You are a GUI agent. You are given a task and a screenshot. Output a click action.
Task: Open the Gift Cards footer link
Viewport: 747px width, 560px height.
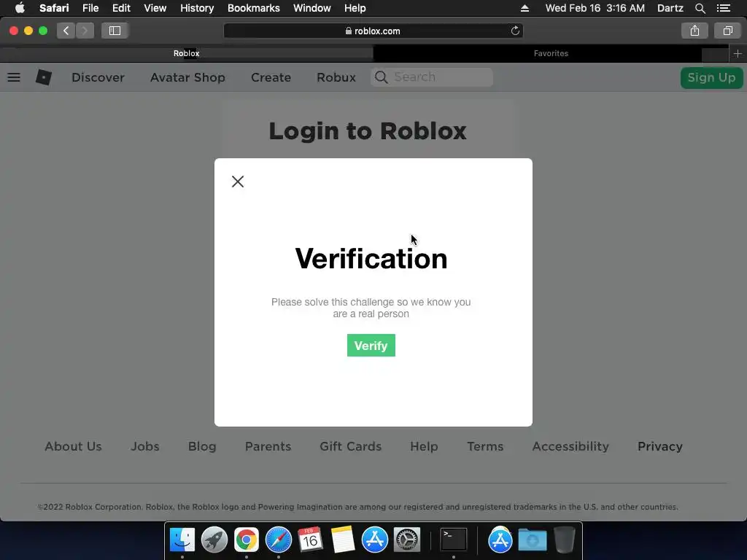[x=351, y=446]
